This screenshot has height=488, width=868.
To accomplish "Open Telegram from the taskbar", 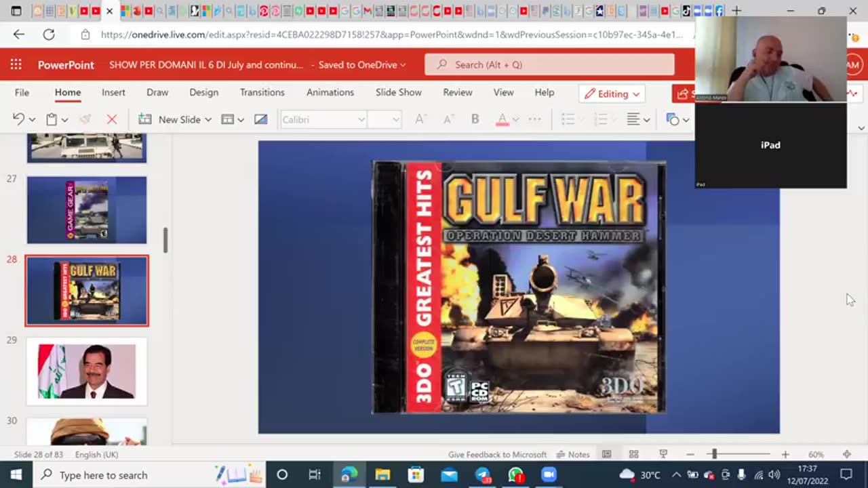I will 483,474.
